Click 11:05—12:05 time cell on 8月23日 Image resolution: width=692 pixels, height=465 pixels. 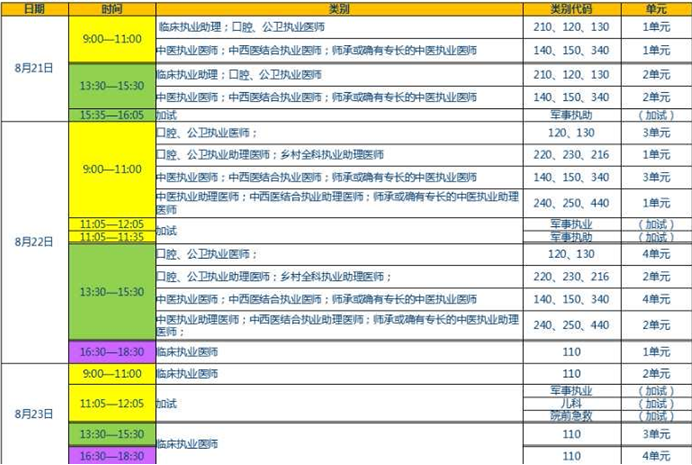[112, 403]
